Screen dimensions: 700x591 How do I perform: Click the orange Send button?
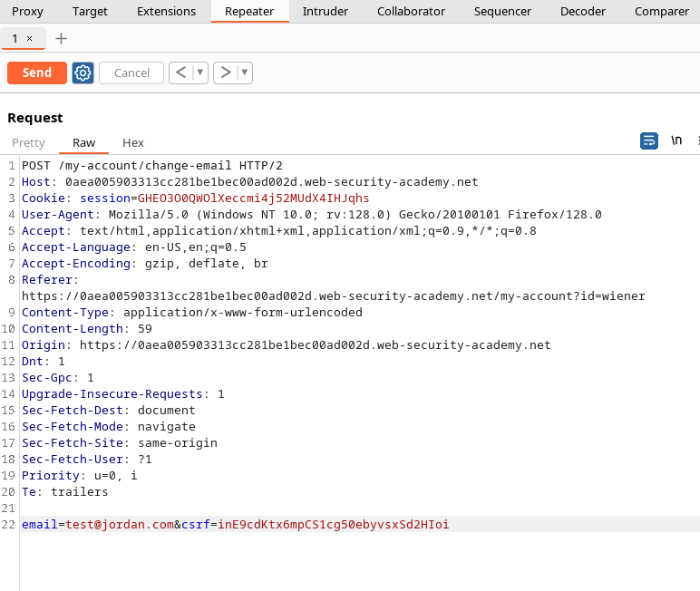coord(36,73)
